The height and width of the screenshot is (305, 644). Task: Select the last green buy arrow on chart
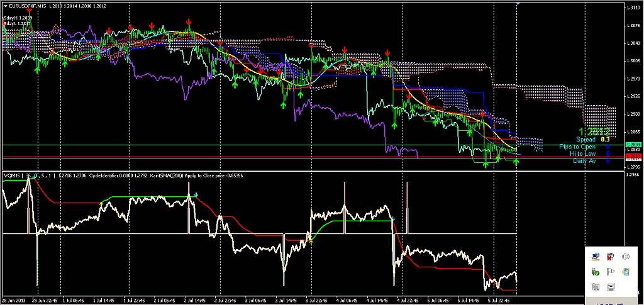click(516, 161)
